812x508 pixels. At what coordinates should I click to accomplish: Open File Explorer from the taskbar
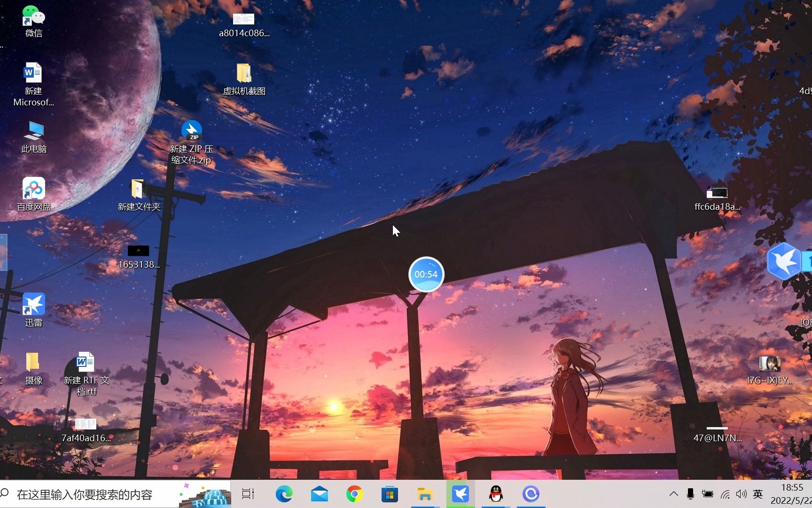point(425,494)
